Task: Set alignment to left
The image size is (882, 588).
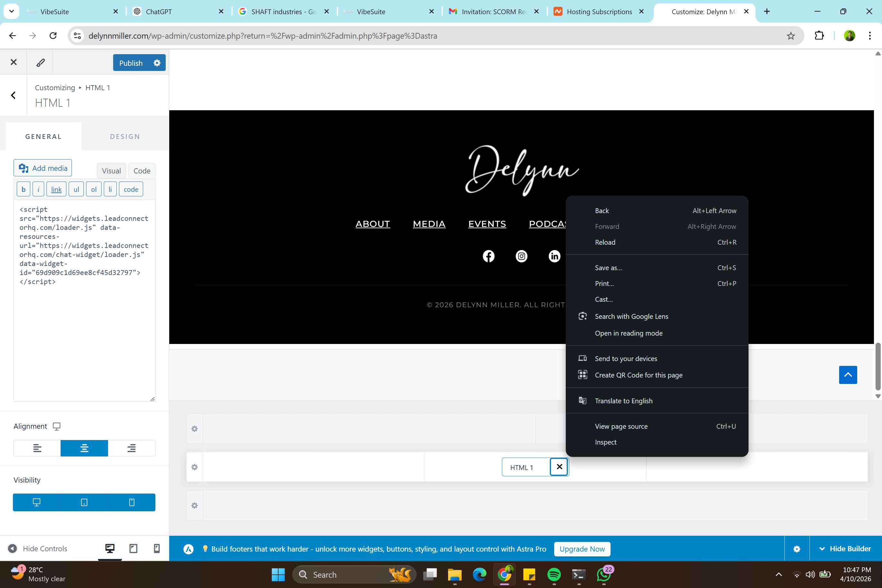Action: (x=37, y=448)
